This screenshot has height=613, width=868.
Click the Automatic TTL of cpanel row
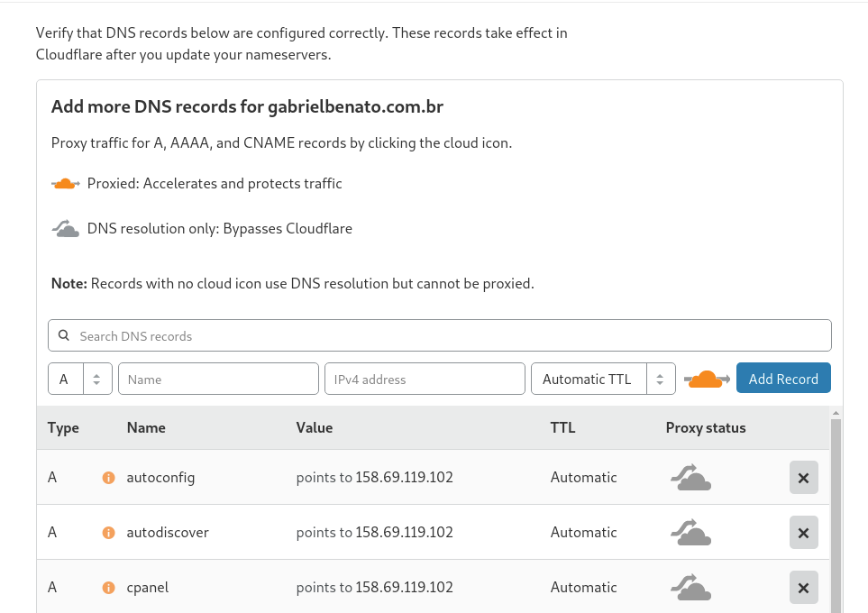click(x=583, y=587)
